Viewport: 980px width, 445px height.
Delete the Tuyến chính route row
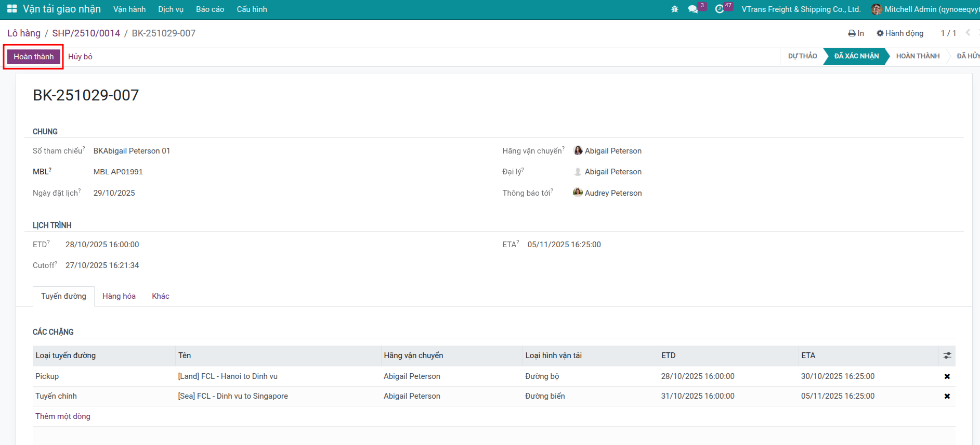tap(947, 396)
